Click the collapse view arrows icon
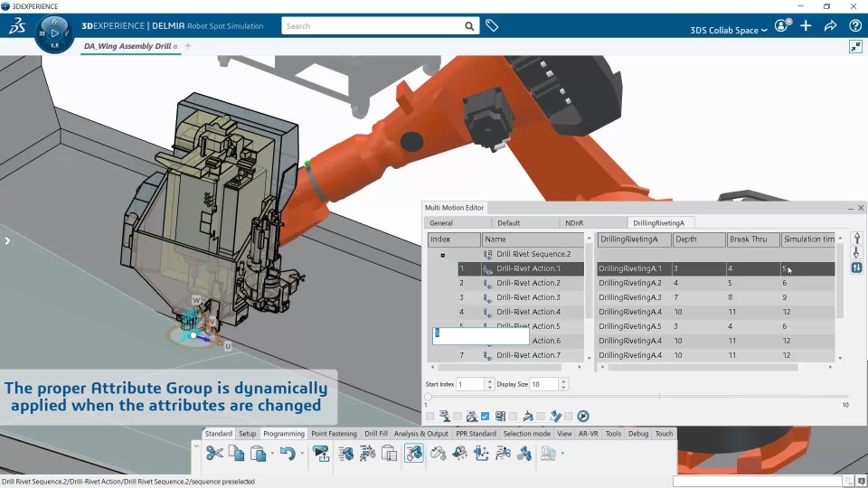 coord(856,46)
